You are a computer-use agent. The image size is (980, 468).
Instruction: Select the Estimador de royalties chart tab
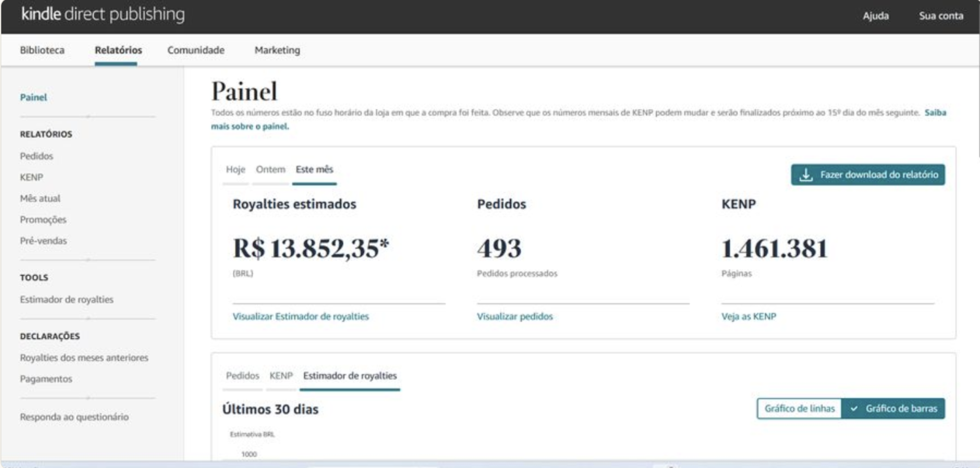[350, 376]
